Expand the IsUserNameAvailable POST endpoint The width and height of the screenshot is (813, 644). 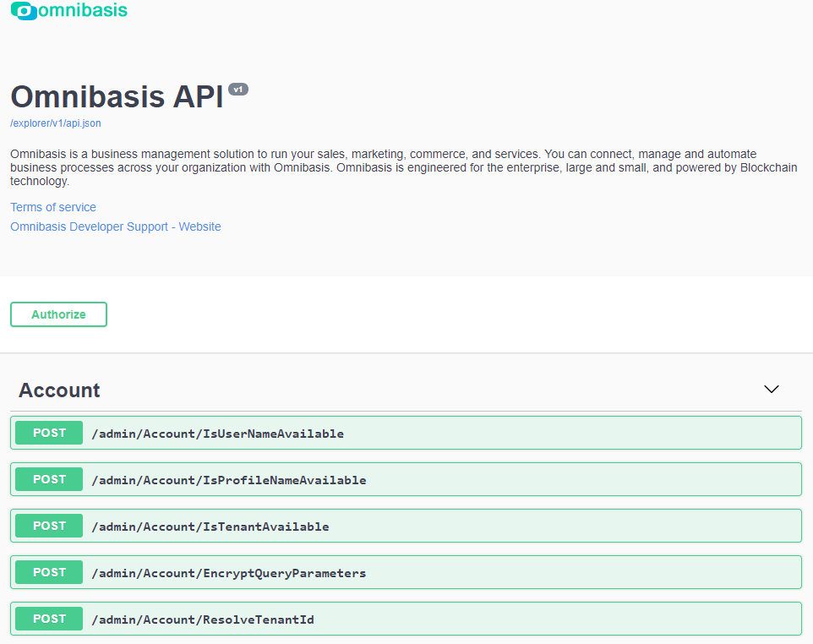(406, 433)
